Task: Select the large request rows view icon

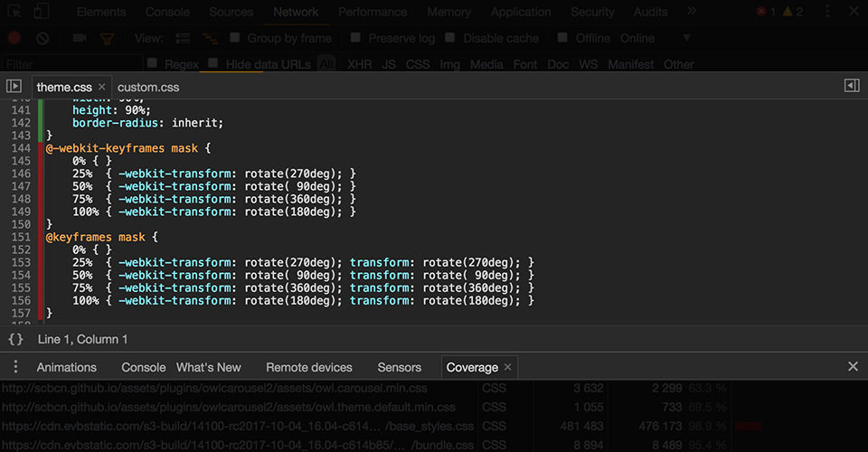Action: coord(183,38)
